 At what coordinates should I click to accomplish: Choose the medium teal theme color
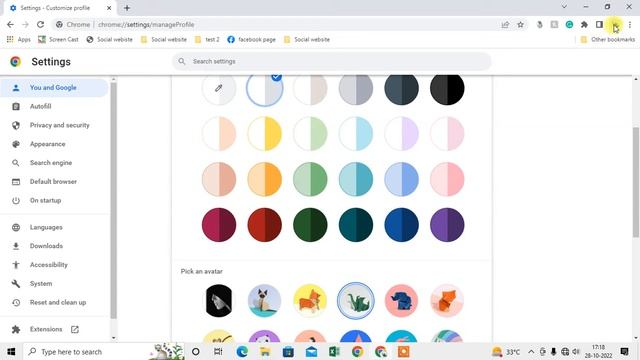[x=356, y=179]
